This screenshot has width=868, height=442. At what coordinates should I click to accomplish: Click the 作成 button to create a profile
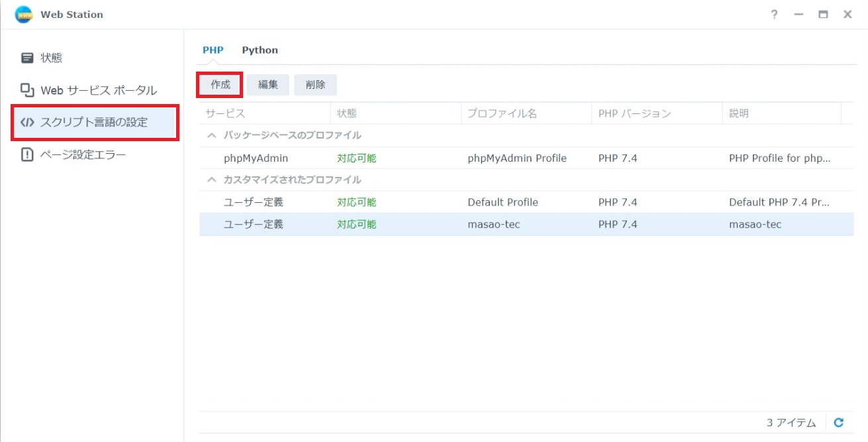coord(219,84)
